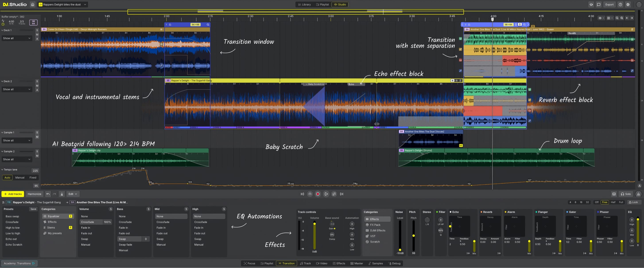Skip to next with the forward control
Viewport: 644px width, 268px height.
coord(342,194)
